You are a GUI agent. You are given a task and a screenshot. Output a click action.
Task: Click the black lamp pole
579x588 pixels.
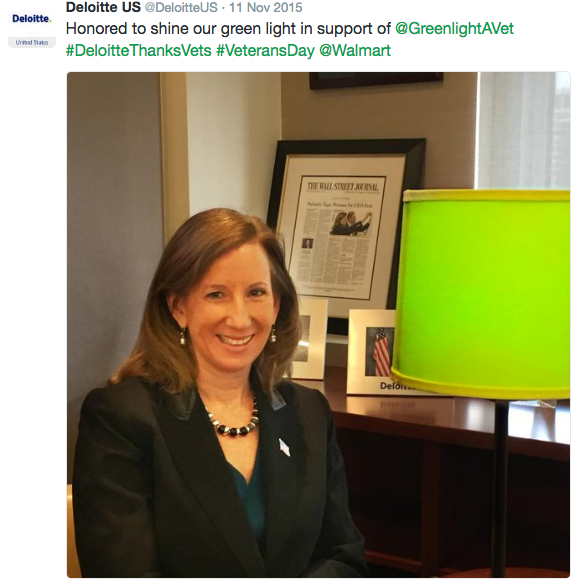pos(500,488)
